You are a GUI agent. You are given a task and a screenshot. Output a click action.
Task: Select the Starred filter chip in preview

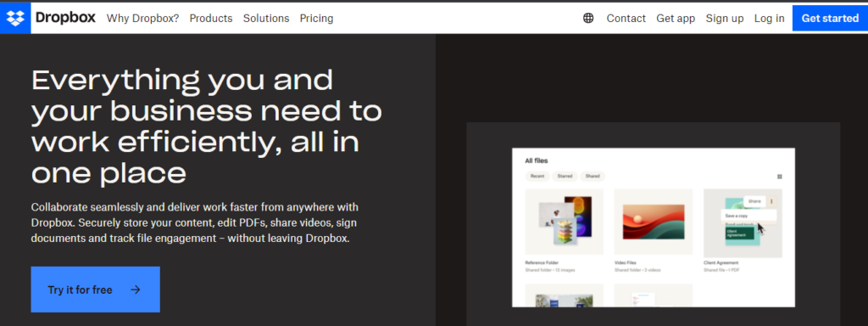coord(565,177)
